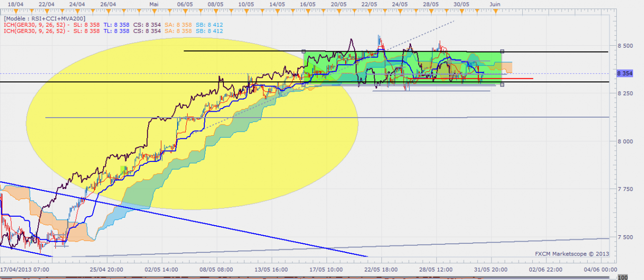Select the first ICH(GER30, 9, 26, 52) indicator label
Image resolution: width=644 pixels, height=280 pixels.
[x=35, y=25]
